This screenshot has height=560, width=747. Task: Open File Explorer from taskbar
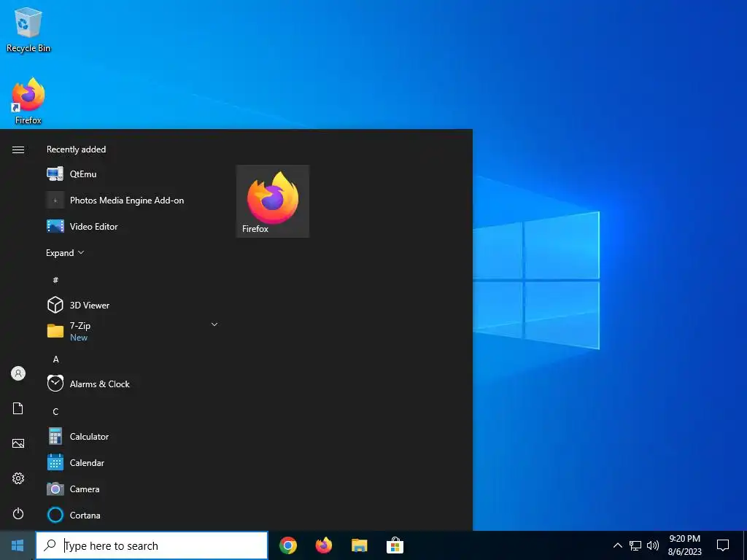(359, 545)
